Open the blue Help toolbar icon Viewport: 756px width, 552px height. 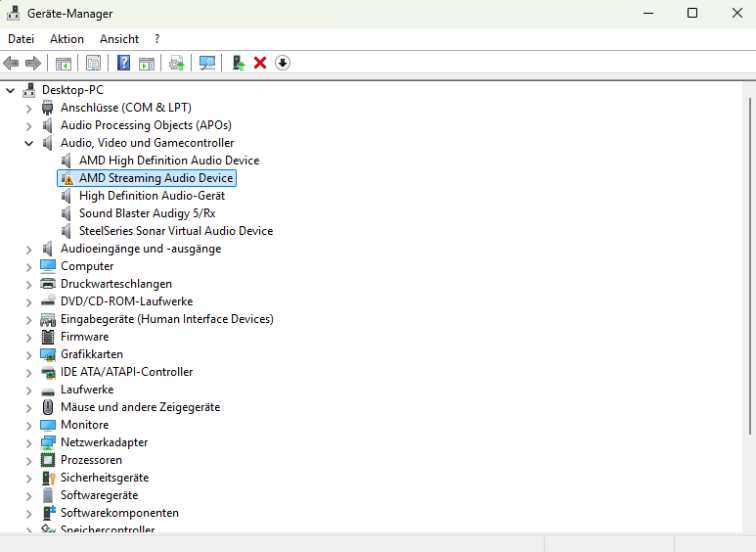(123, 63)
